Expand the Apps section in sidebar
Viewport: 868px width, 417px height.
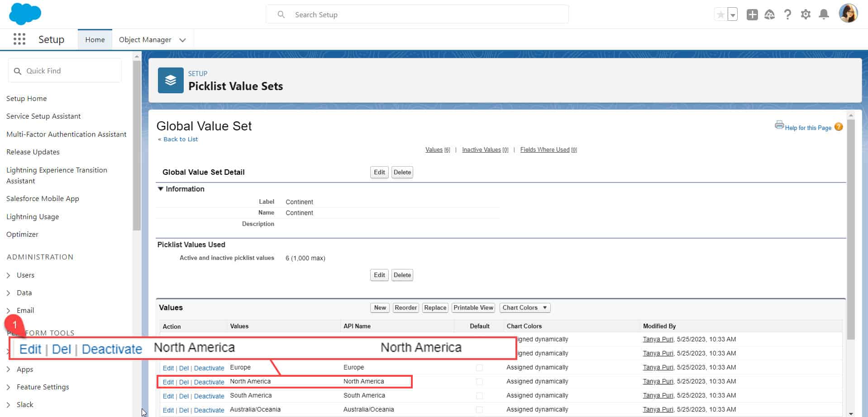[x=9, y=369]
